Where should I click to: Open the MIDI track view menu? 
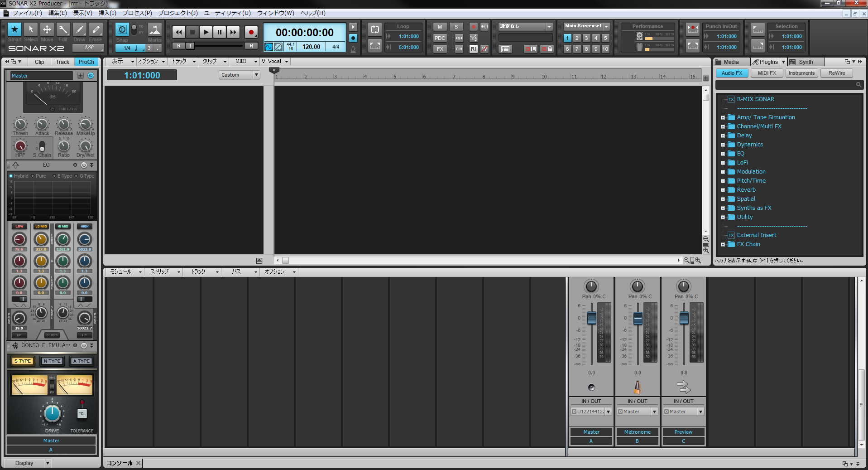[x=244, y=62]
